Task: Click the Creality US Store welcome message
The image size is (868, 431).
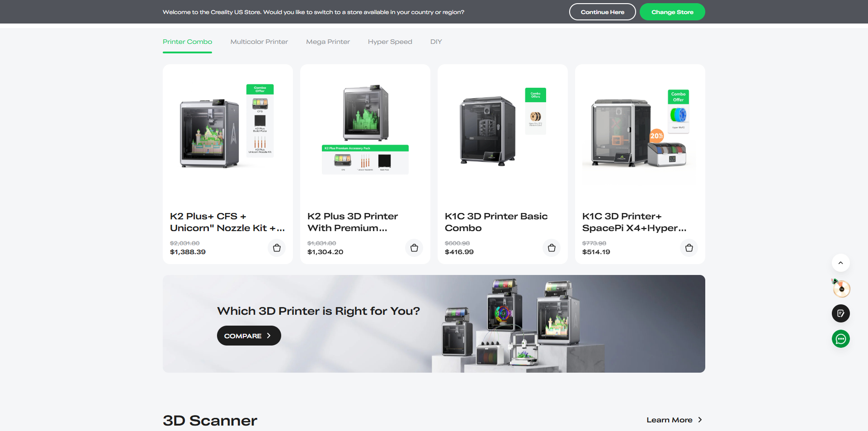Action: [313, 12]
